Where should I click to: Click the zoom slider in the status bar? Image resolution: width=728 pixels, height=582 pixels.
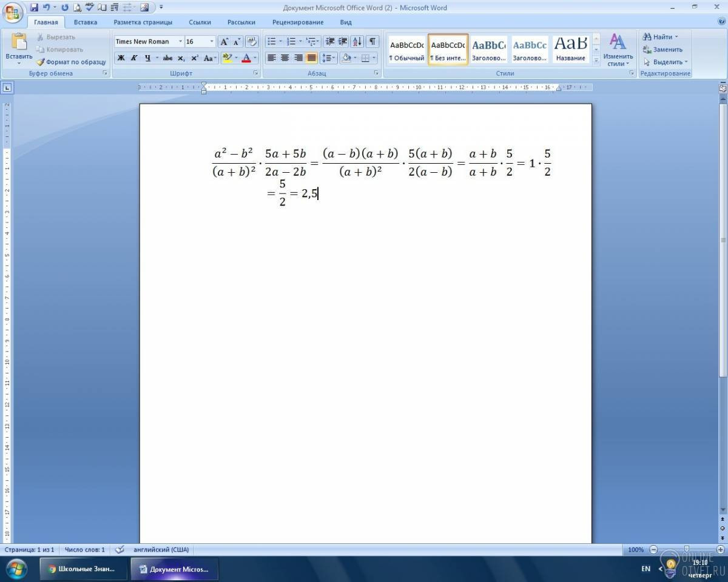[687, 550]
